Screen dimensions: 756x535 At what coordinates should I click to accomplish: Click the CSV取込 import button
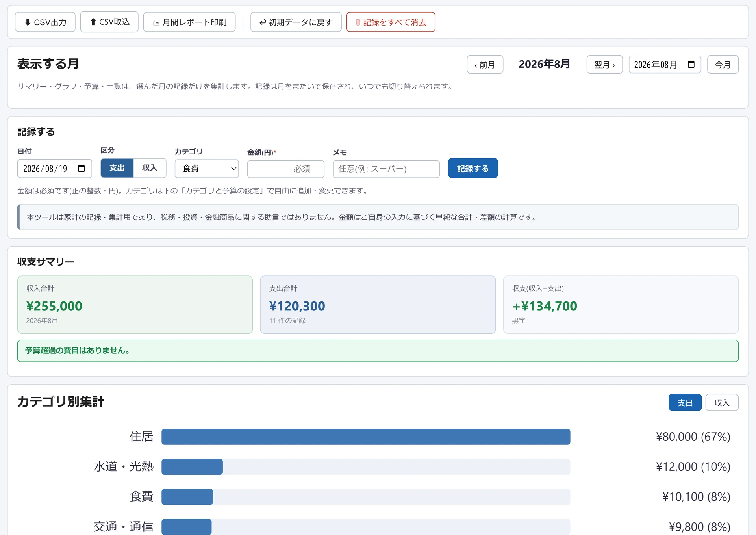[x=109, y=22]
